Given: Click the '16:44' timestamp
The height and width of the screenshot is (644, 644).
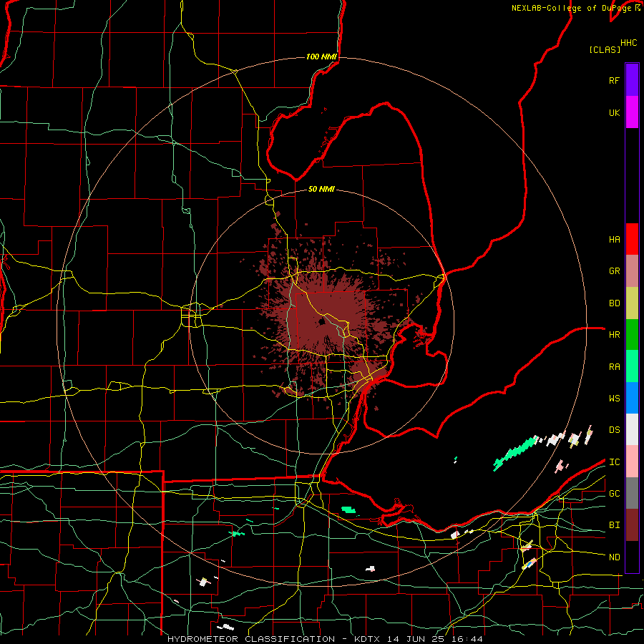Looking at the screenshot, I should (x=467, y=639).
